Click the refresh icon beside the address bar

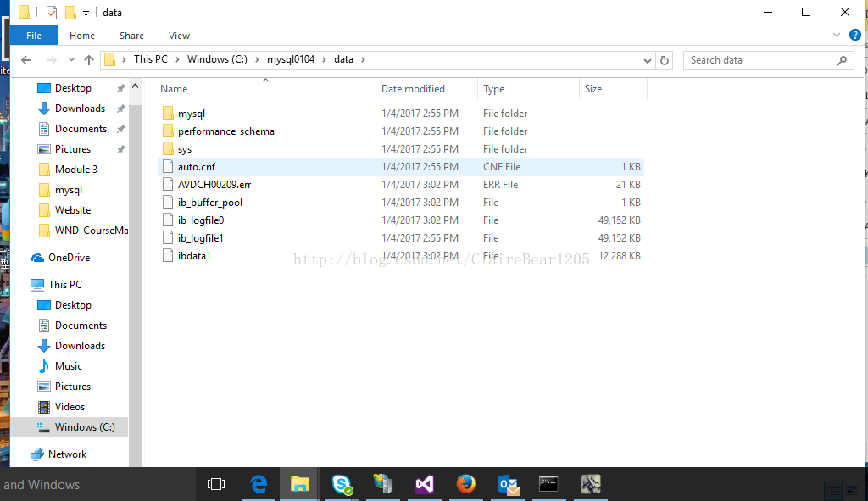pos(664,59)
